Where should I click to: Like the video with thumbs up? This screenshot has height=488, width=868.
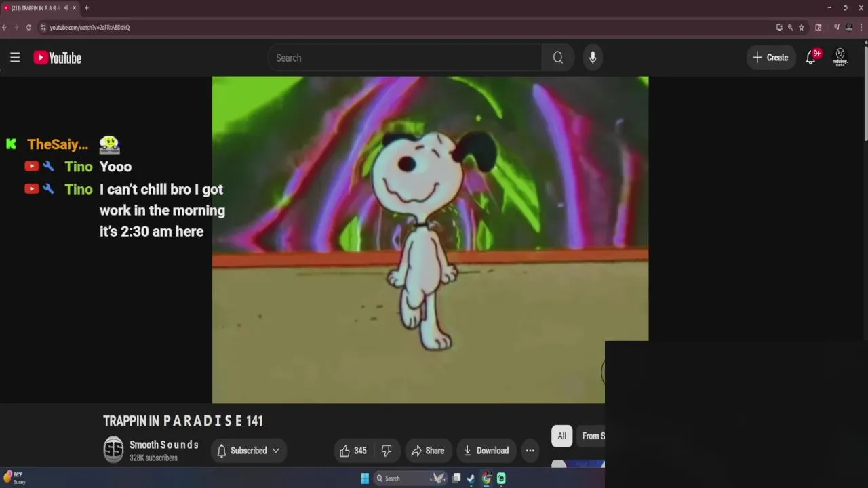point(353,451)
